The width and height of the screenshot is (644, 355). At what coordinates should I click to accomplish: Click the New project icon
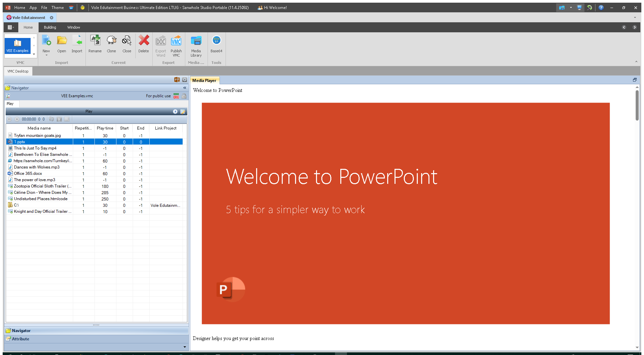[x=46, y=41]
